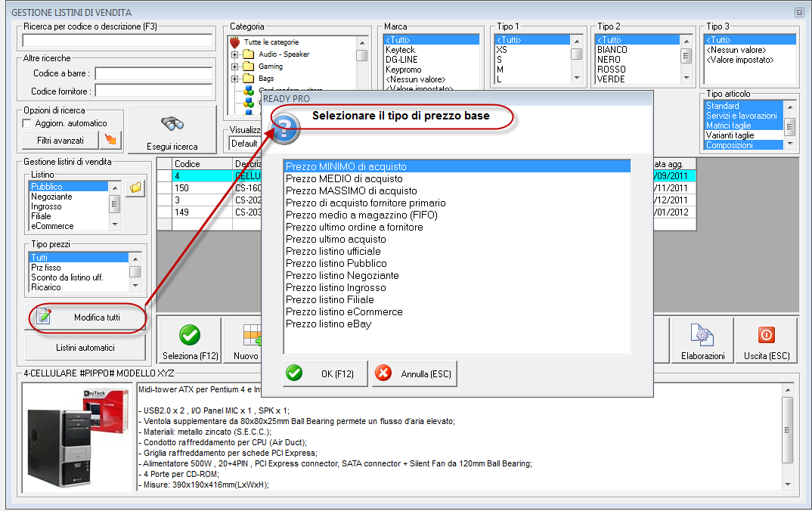This screenshot has width=812, height=511.
Task: Select eCommerce in the Listino list
Action: point(69,226)
